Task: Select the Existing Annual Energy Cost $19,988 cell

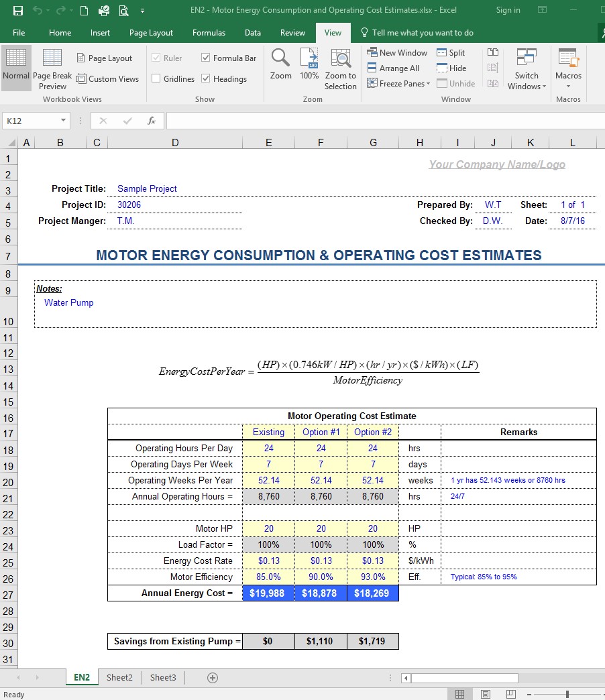Action: pos(268,593)
